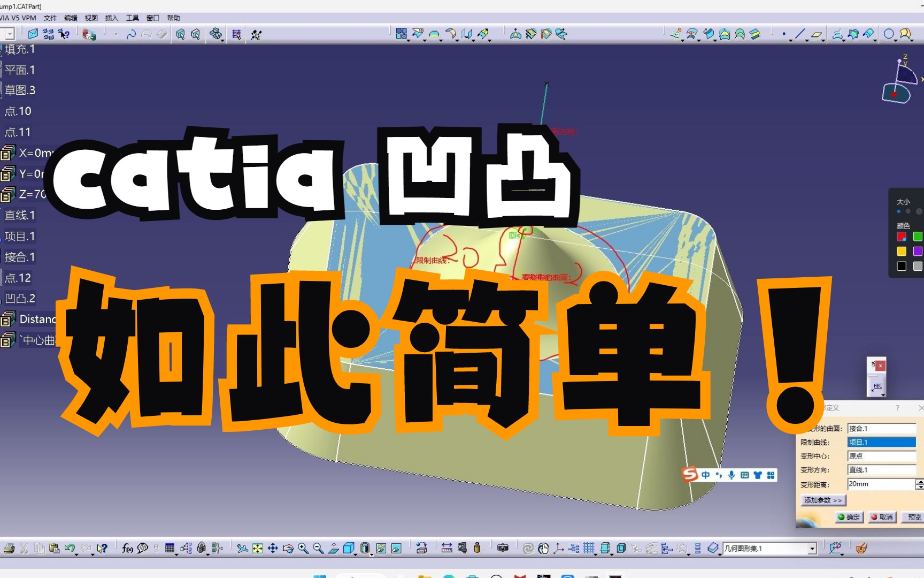924x578 pixels.
Task: Click the Fly mode airplane icon
Action: 242,548
